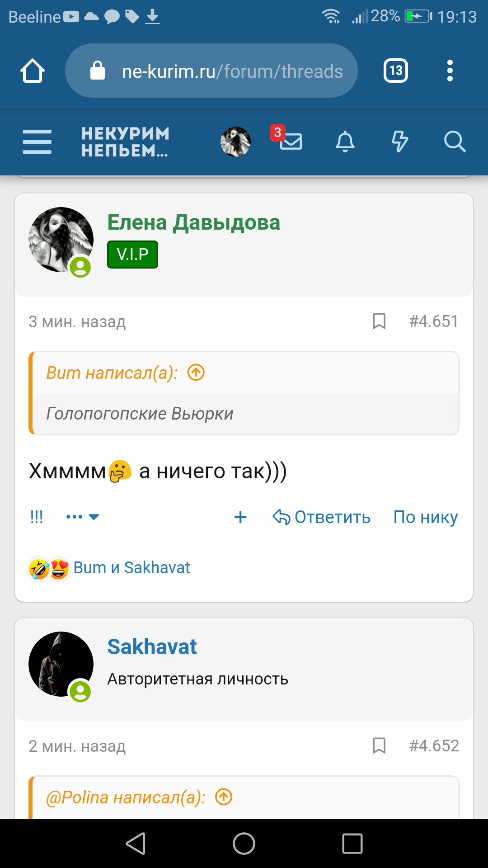The height and width of the screenshot is (868, 488).
Task: Open the forum search magnifier
Action: coord(454,142)
